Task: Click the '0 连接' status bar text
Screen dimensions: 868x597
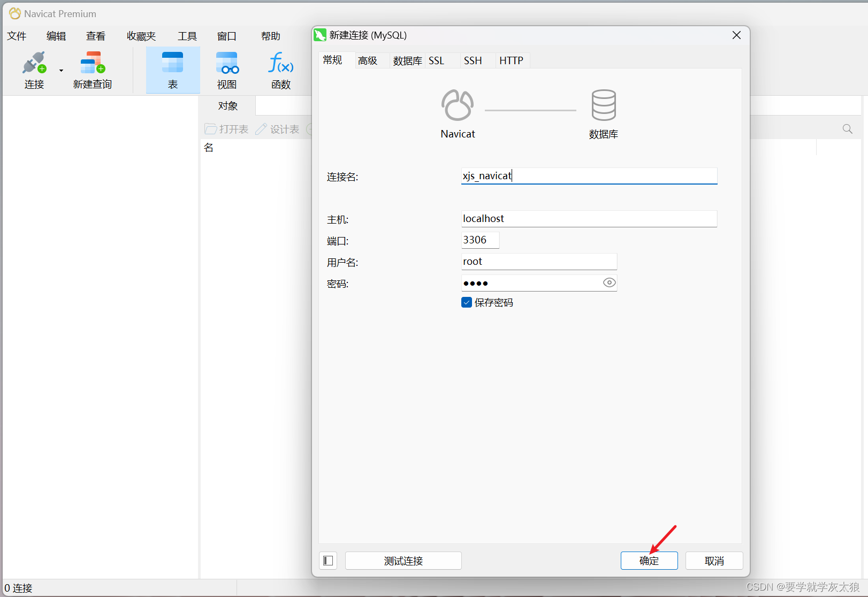Action: [19, 588]
